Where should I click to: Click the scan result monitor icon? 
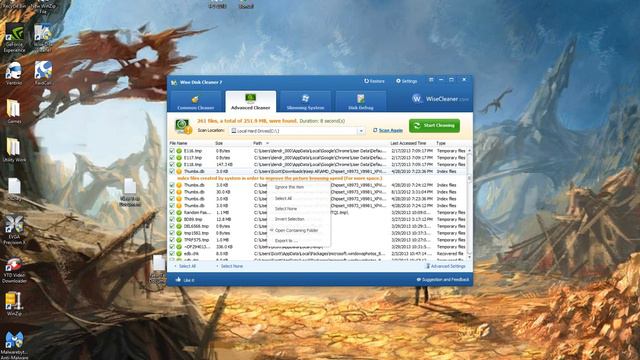(183, 126)
